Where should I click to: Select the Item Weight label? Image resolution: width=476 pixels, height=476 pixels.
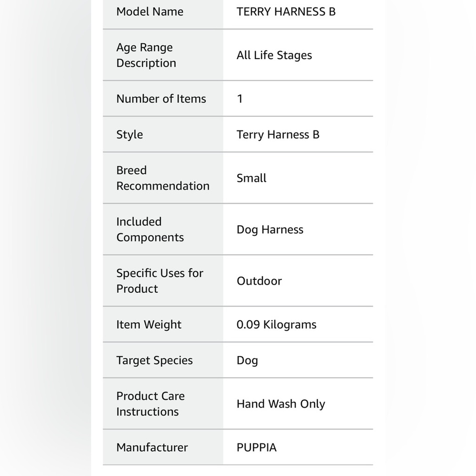149,325
